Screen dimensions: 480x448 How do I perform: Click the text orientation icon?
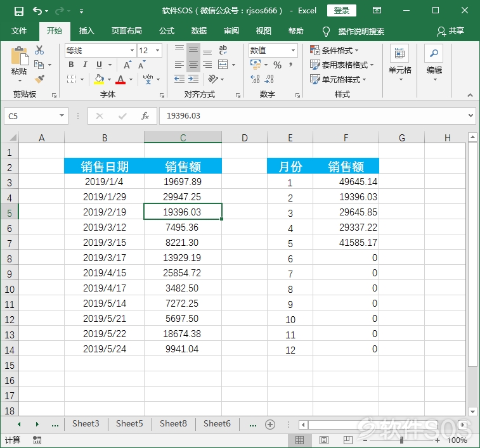(x=213, y=79)
